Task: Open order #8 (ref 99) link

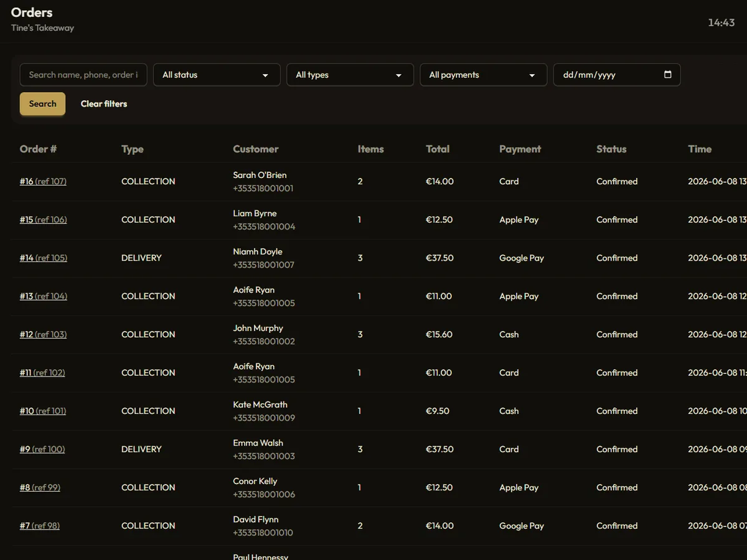Action: tap(40, 488)
